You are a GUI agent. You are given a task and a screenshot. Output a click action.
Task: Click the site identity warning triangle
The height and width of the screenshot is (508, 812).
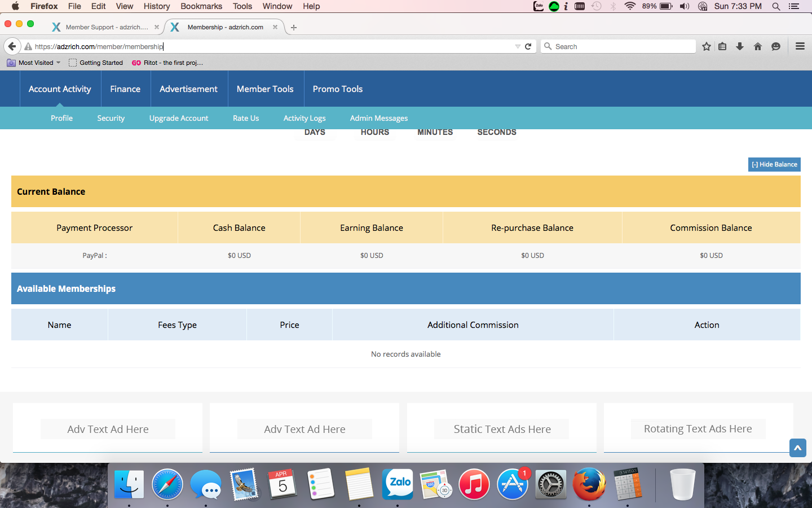coord(28,46)
